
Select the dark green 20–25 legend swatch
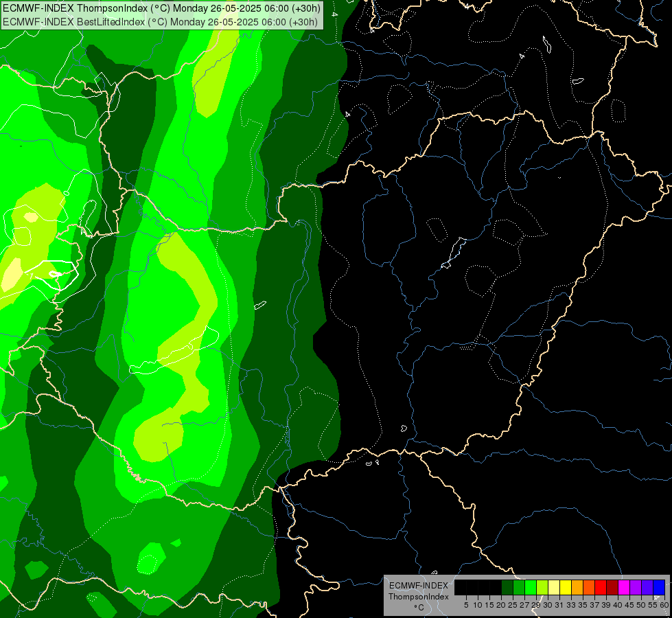tap(507, 588)
